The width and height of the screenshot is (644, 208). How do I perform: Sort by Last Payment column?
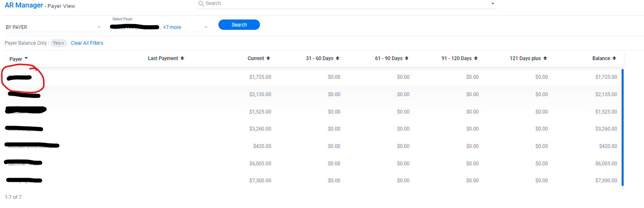tap(182, 58)
